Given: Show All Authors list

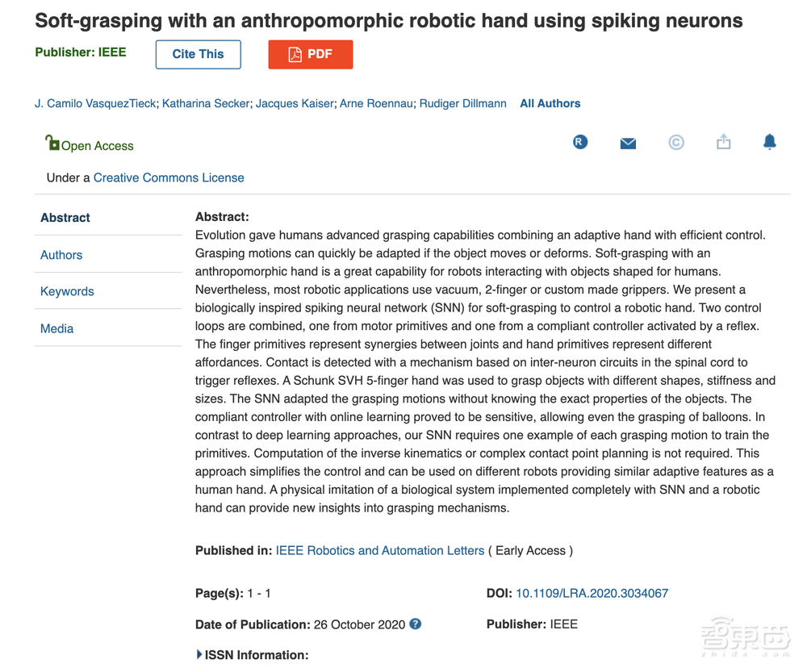Looking at the screenshot, I should point(550,103).
